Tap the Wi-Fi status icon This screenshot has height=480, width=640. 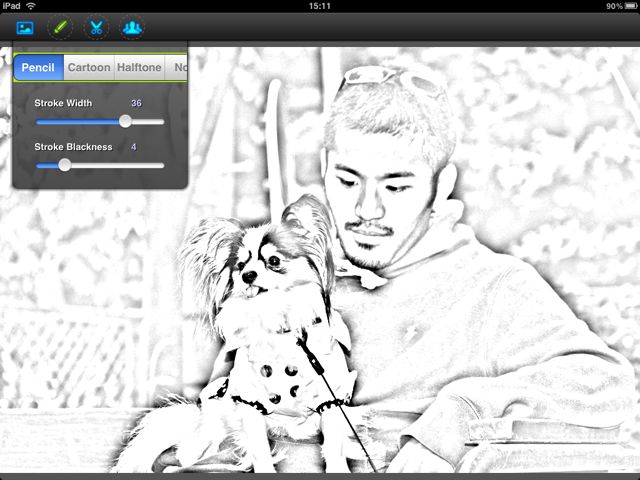31,6
